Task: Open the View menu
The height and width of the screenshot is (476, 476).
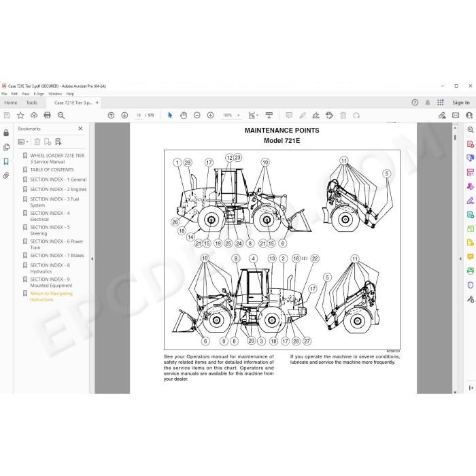Action: click(26, 94)
